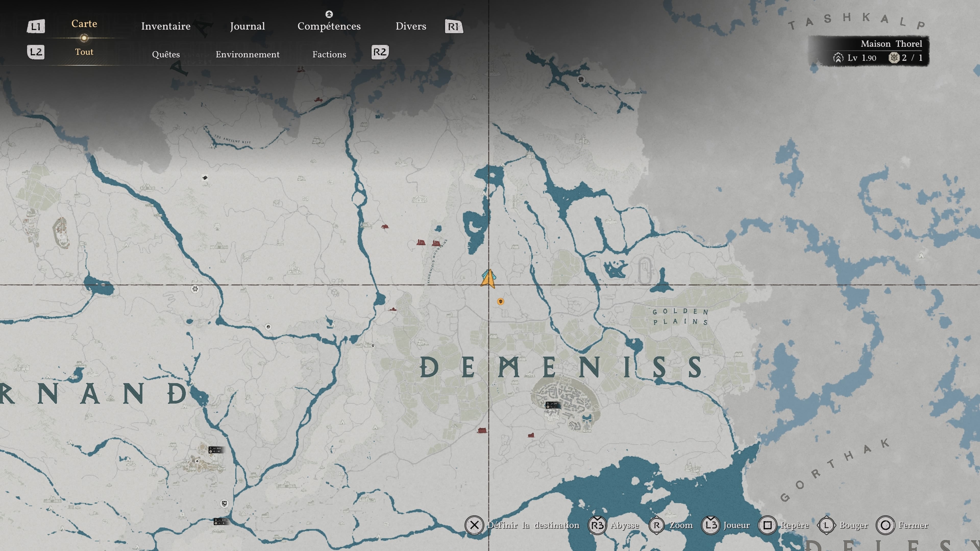Filter the map by Quêtes

(x=166, y=54)
